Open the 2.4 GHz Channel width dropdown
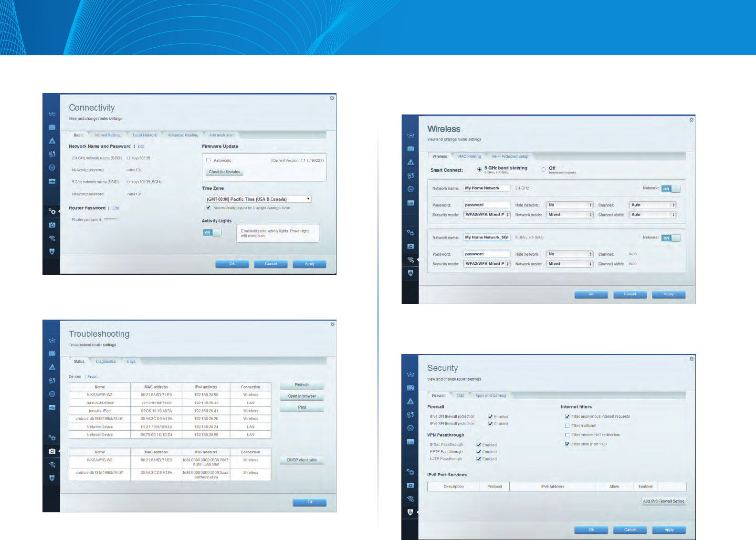Viewport: 756px width, 540px height. [x=652, y=215]
